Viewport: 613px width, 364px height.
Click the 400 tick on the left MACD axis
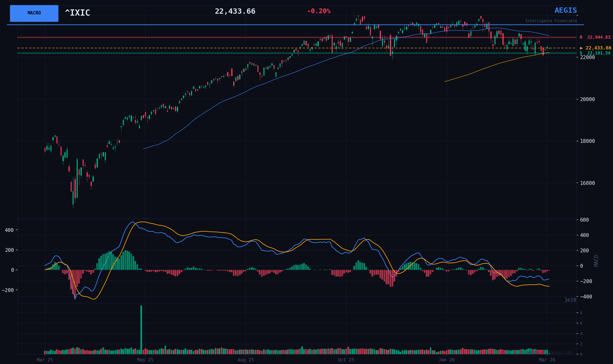9,230
